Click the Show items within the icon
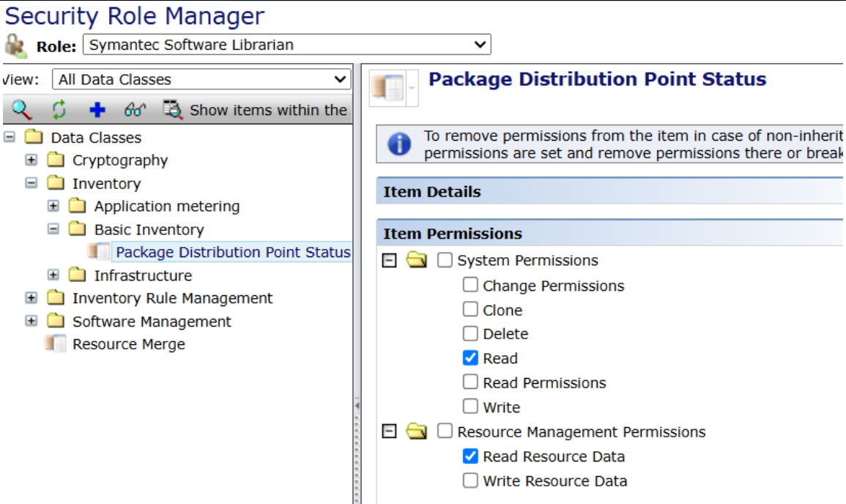This screenshot has height=504, width=846. [x=173, y=110]
